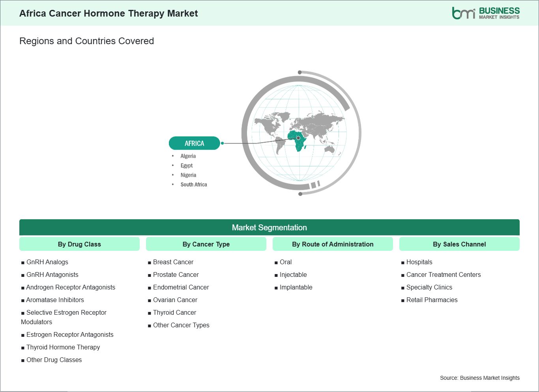Select the By Cancer Type heading
Screen dimensions: 539x392
206,244
